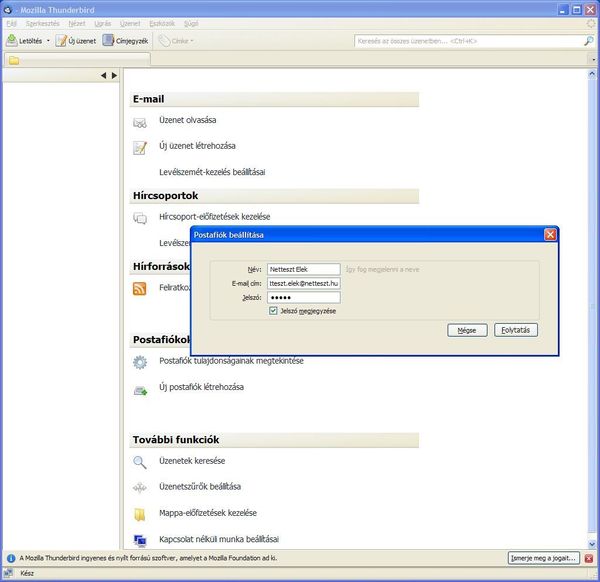Image resolution: width=600 pixels, height=582 pixels.
Task: Click the Új üzenet létrehozása notepad icon
Action: (x=140, y=148)
